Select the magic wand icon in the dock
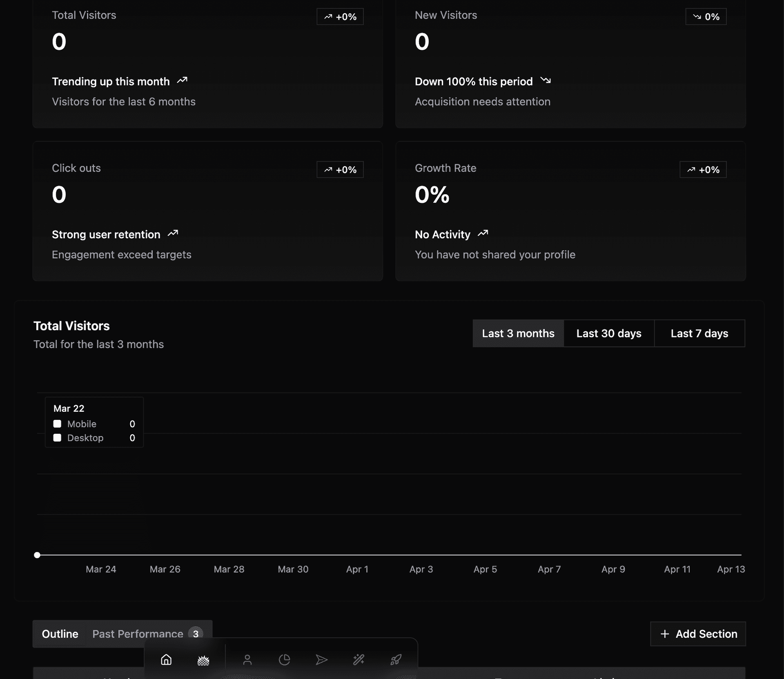This screenshot has width=784, height=679. point(359,660)
